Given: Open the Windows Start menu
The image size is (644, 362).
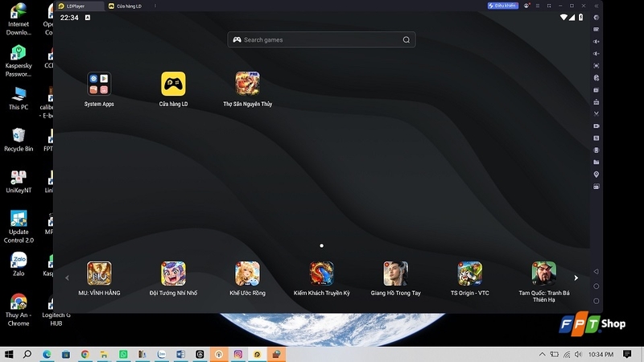Looking at the screenshot, I should pos(9,354).
